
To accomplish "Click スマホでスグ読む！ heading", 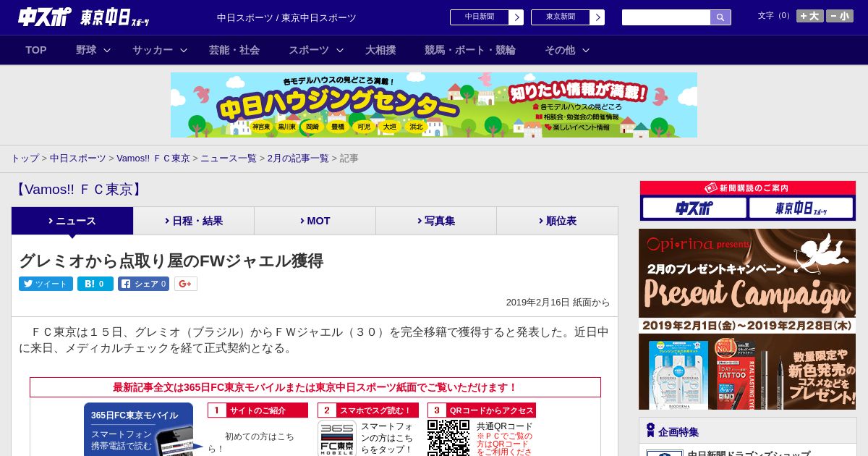I will tap(368, 410).
